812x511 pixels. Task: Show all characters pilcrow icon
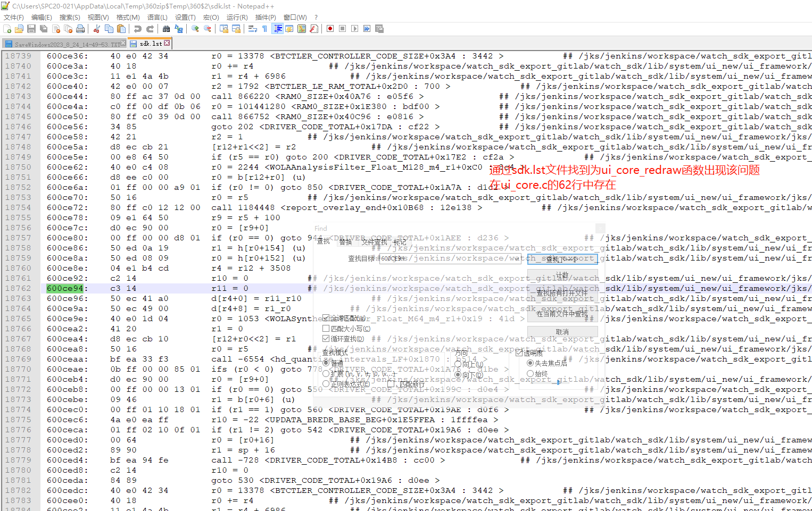[x=265, y=29]
